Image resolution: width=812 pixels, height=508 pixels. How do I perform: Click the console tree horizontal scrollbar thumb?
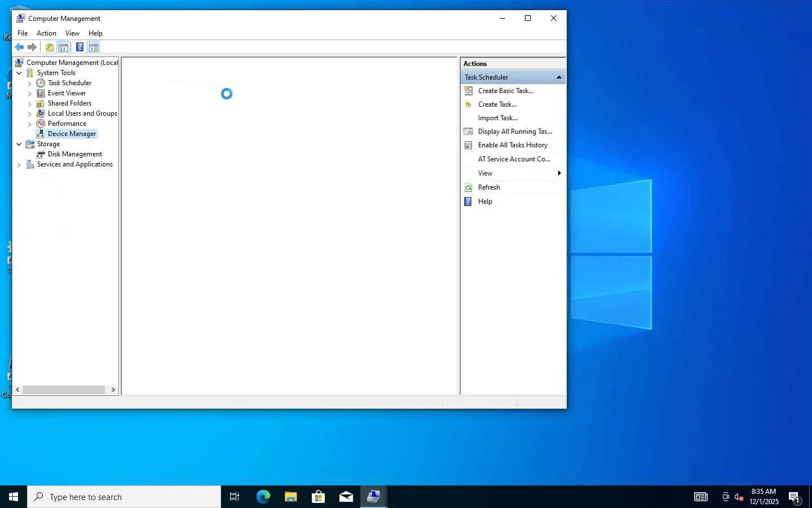(x=64, y=390)
